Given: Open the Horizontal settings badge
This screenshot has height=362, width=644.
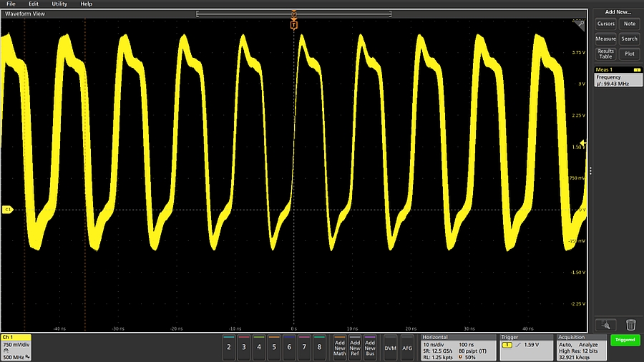Looking at the screenshot, I should point(458,347).
